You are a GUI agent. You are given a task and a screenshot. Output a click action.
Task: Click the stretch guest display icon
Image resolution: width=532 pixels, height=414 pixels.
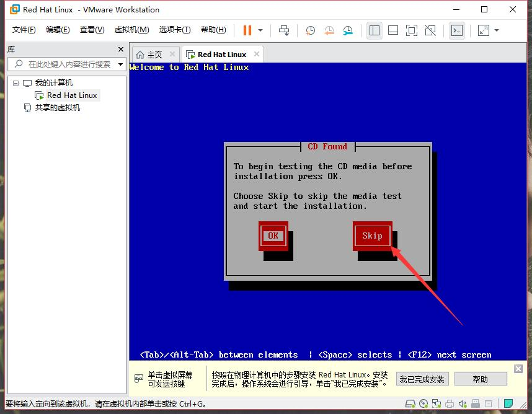(x=484, y=30)
